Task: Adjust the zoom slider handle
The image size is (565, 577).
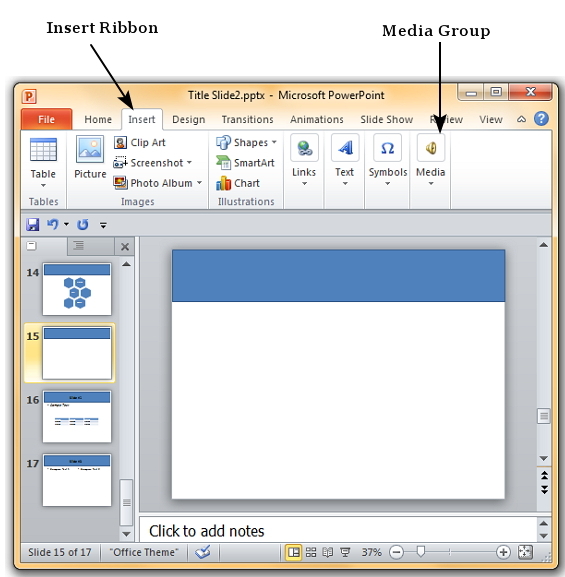Action: pos(420,552)
